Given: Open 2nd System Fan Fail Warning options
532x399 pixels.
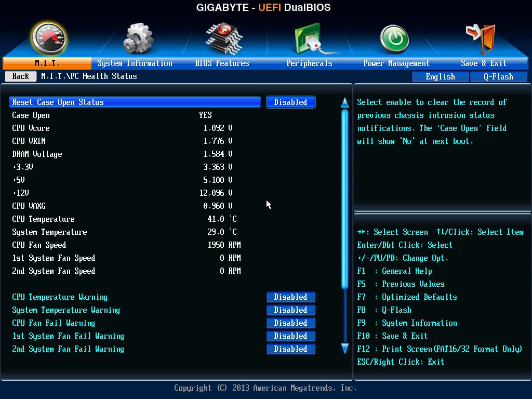Looking at the screenshot, I should coord(291,349).
